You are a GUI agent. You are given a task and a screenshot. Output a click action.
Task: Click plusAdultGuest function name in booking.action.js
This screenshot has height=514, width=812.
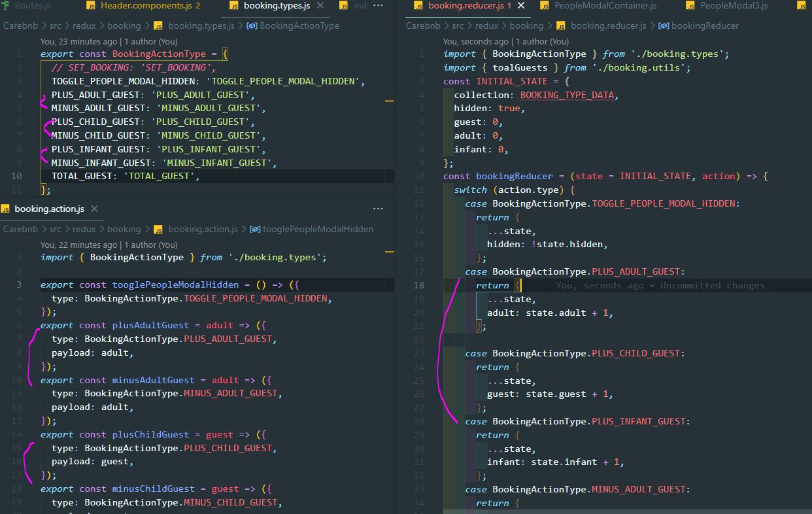point(150,325)
